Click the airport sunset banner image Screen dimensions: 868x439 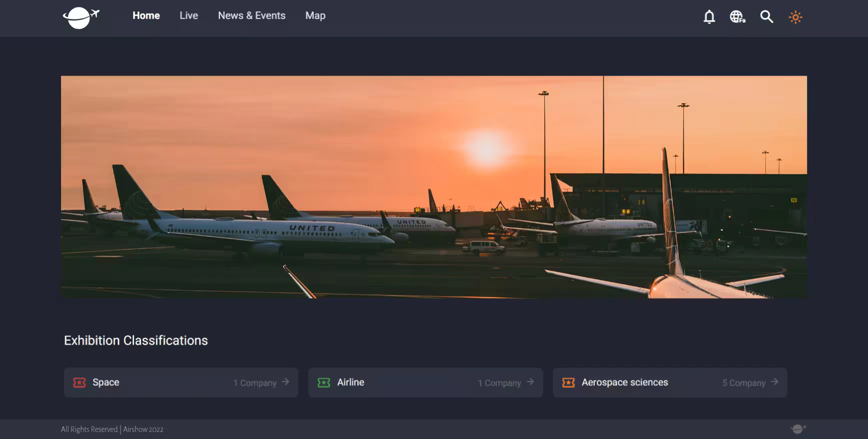pos(434,187)
